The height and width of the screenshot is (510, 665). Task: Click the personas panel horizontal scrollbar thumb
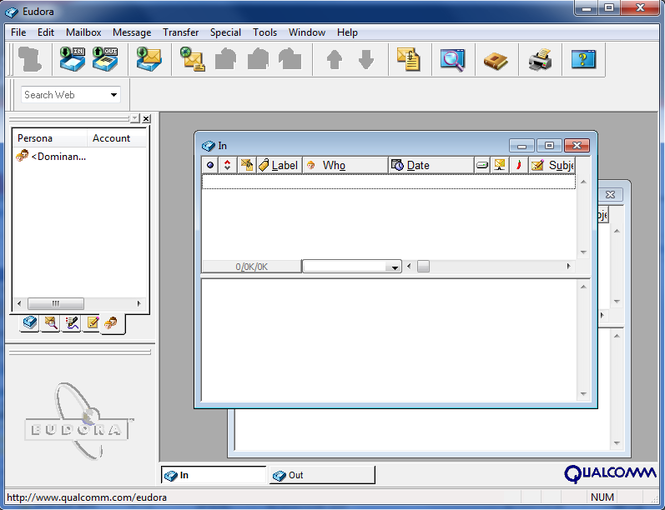pos(56,304)
